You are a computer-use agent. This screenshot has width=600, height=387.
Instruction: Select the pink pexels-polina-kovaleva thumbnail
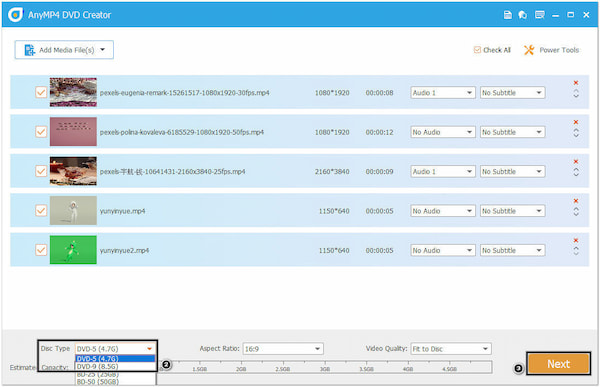tap(73, 132)
